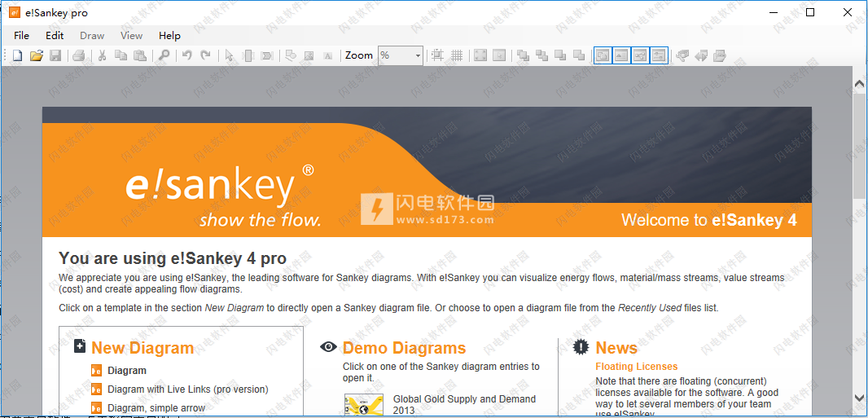Open 'Diagram, simple arrow' template
Screen dimensions: 868x418
coord(156,408)
